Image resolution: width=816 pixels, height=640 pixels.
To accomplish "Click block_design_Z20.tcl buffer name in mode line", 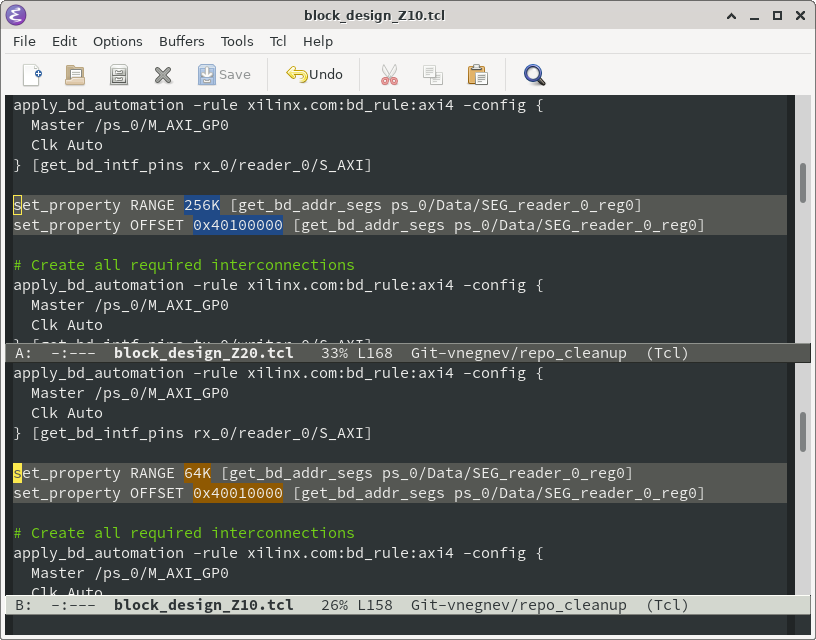I will coord(203,353).
